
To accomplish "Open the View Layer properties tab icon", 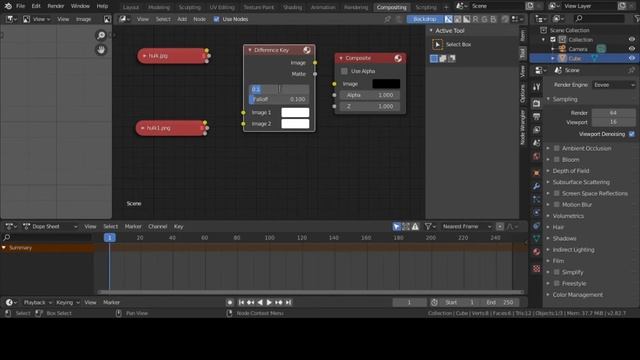I will pos(536,130).
